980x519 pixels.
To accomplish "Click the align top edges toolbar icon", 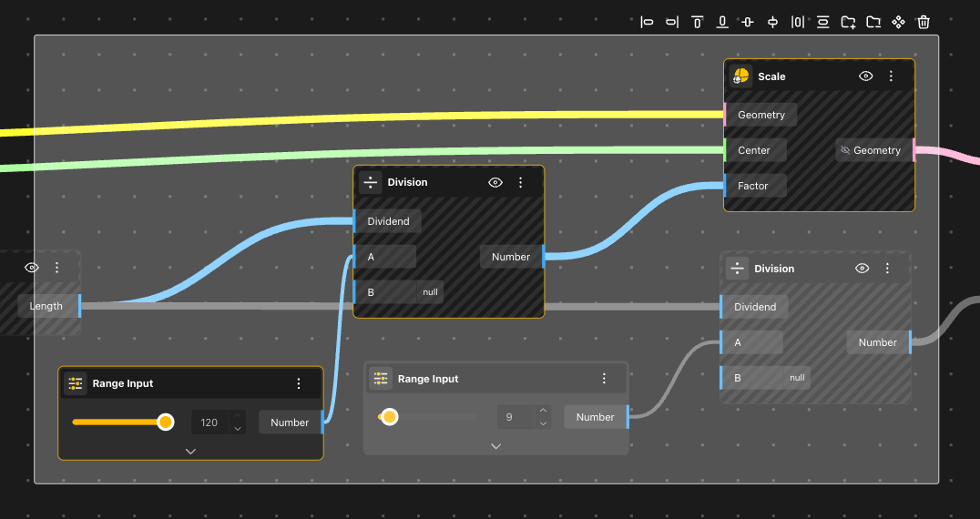I will (x=697, y=22).
